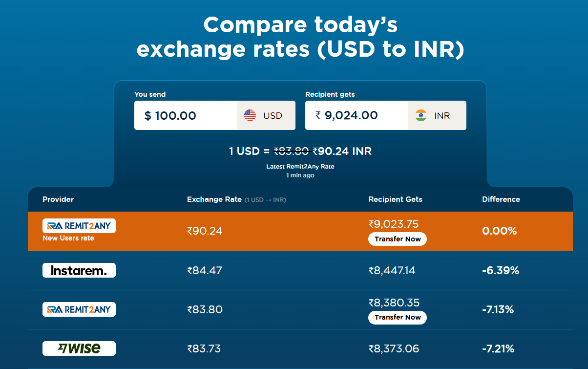Click Transfer Now in the ₹8,380.35 row

point(398,317)
